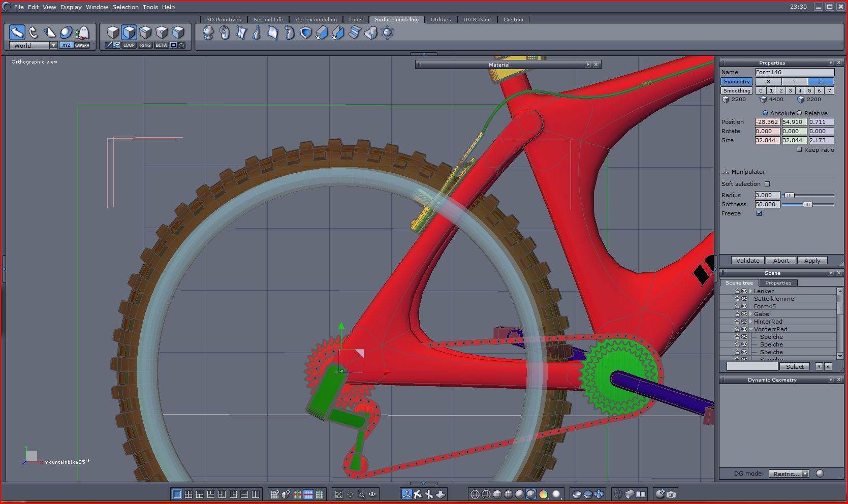Enable the Keep ratio checkbox
The image size is (848, 504).
click(799, 149)
